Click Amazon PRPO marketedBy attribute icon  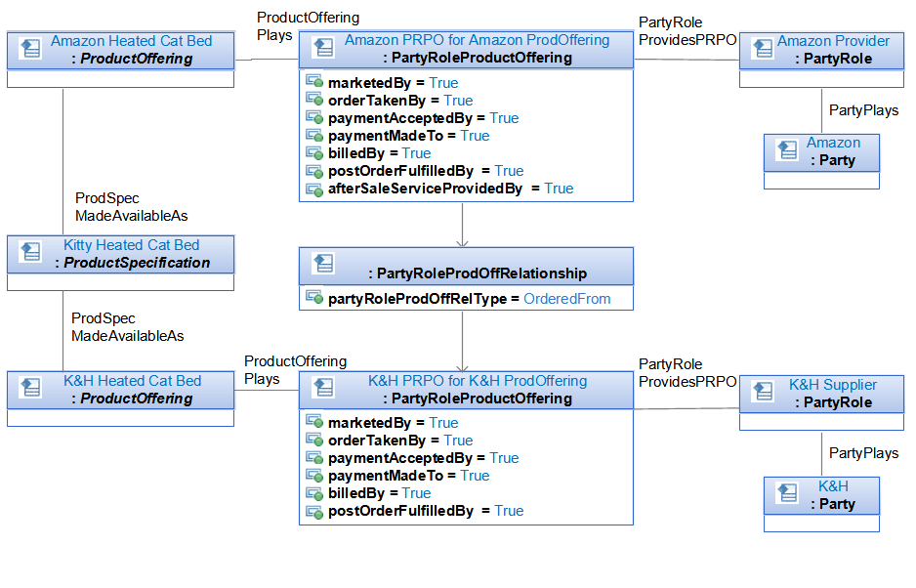coord(314,82)
